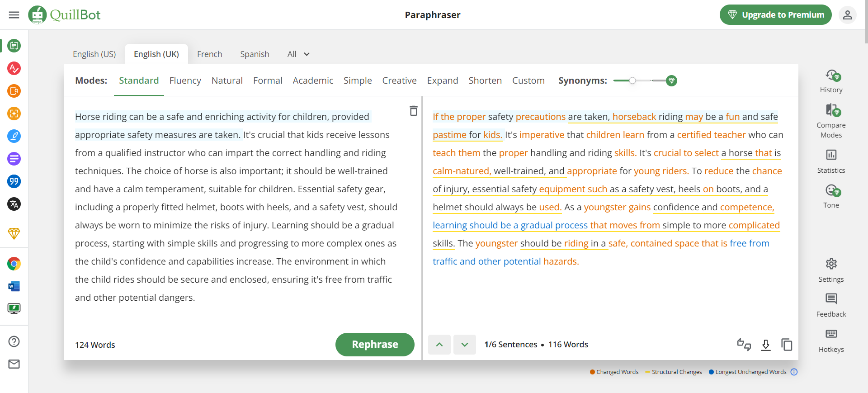The height and width of the screenshot is (393, 868).
Task: Open the hamburger navigation menu
Action: (14, 15)
